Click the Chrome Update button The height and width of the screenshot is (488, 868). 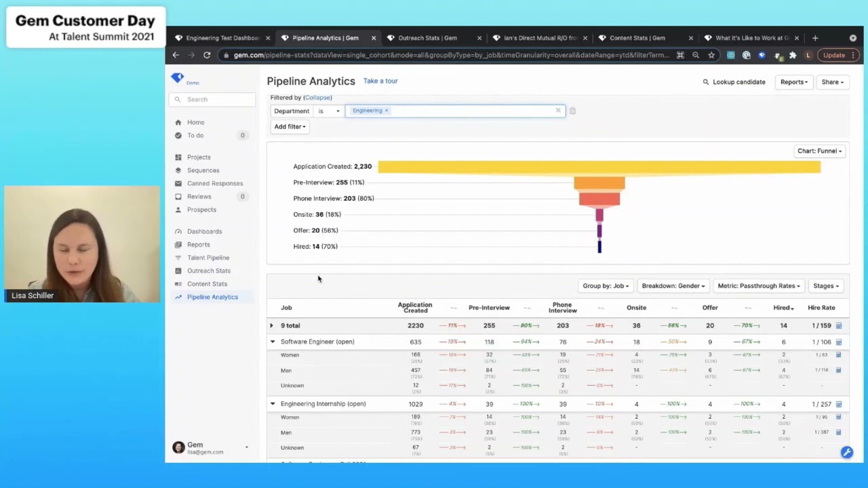coord(837,56)
